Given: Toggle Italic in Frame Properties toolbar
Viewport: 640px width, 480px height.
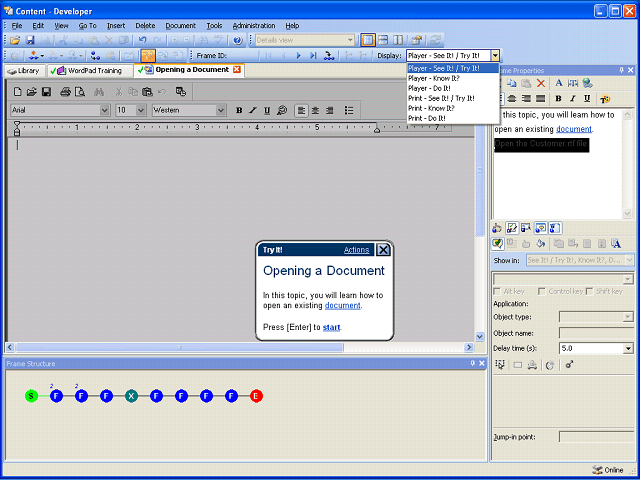Looking at the screenshot, I should [573, 98].
